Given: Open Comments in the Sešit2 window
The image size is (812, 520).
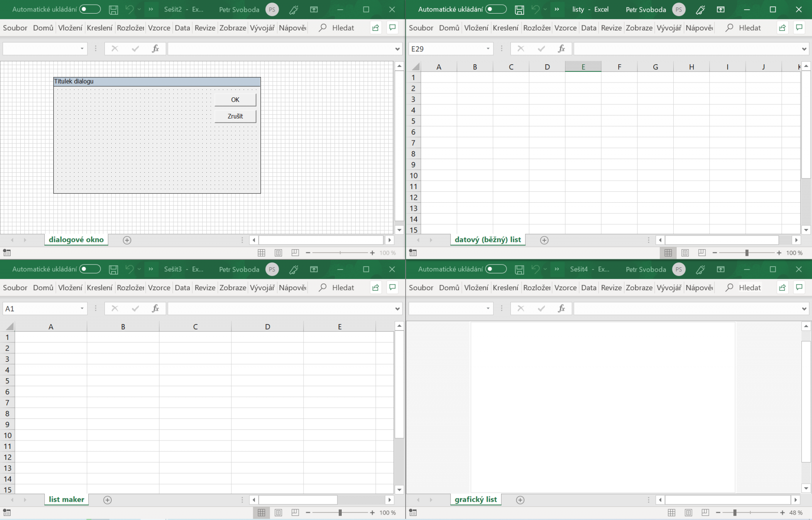Looking at the screenshot, I should (392, 28).
